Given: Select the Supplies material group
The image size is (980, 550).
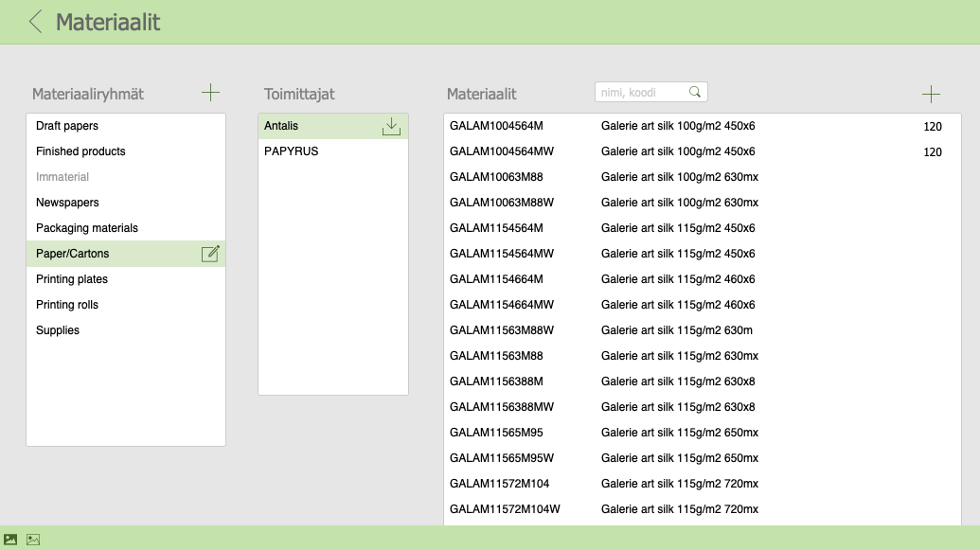Looking at the screenshot, I should pos(58,330).
